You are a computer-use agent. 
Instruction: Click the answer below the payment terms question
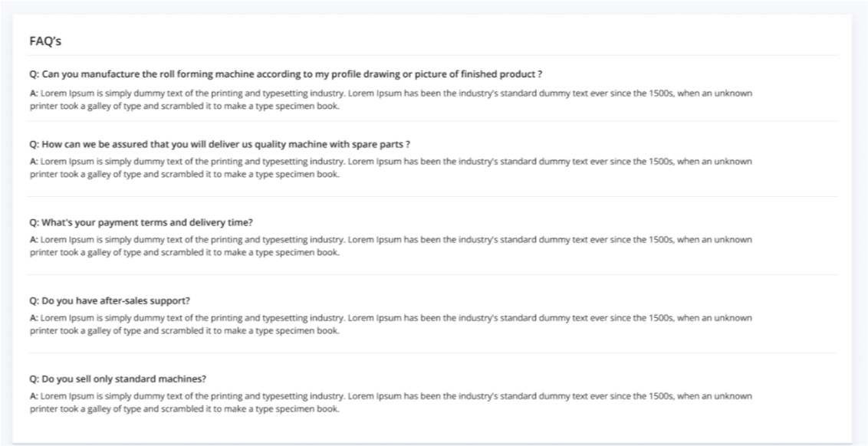click(391, 246)
